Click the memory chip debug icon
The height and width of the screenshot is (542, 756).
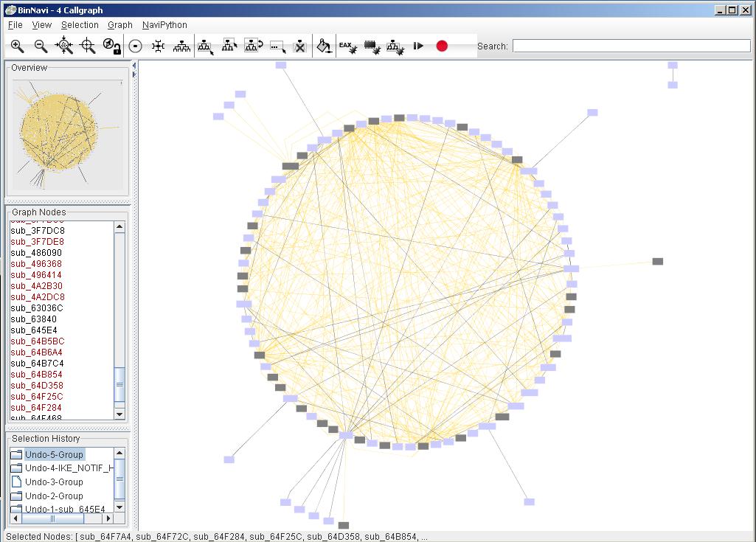click(372, 46)
